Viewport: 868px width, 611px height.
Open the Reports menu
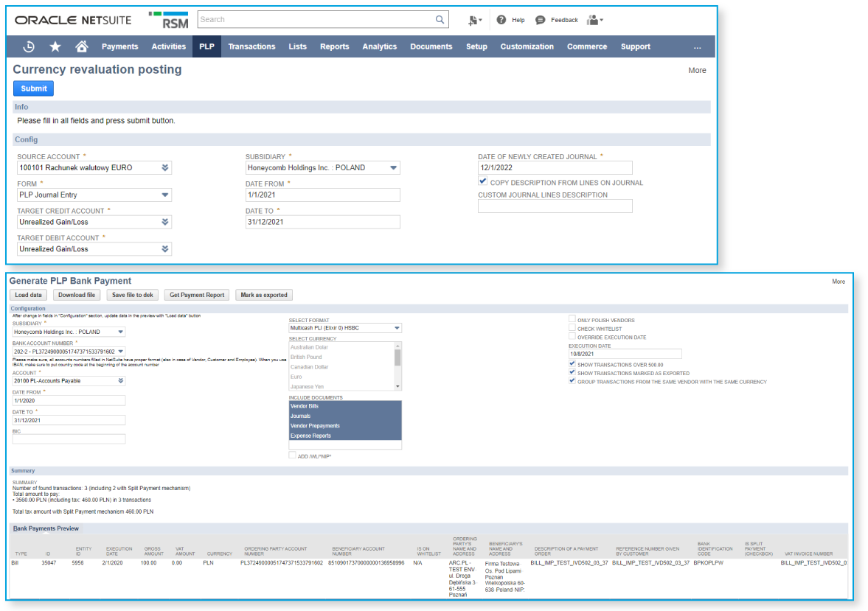(x=334, y=46)
